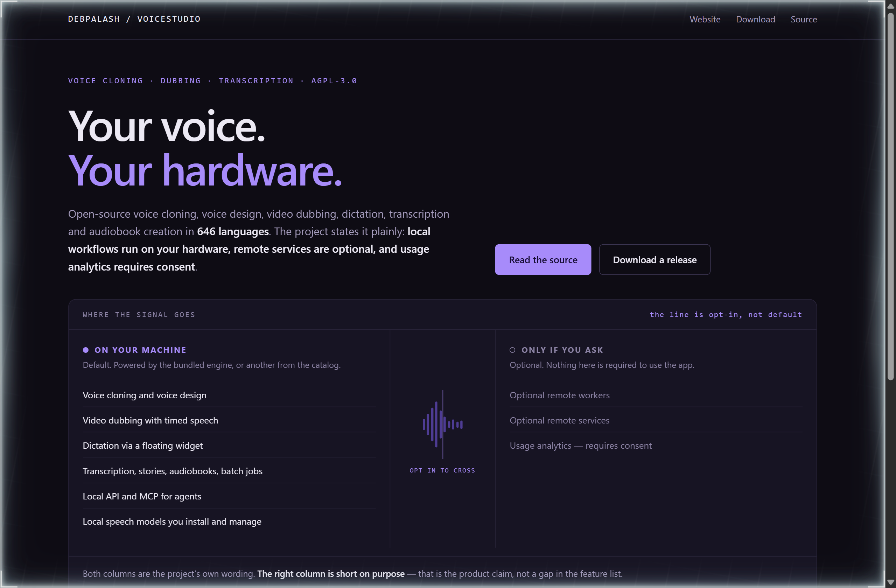896x588 pixels.
Task: Click the hollow circle beside ONLY IF YOU ASK
Action: [512, 350]
